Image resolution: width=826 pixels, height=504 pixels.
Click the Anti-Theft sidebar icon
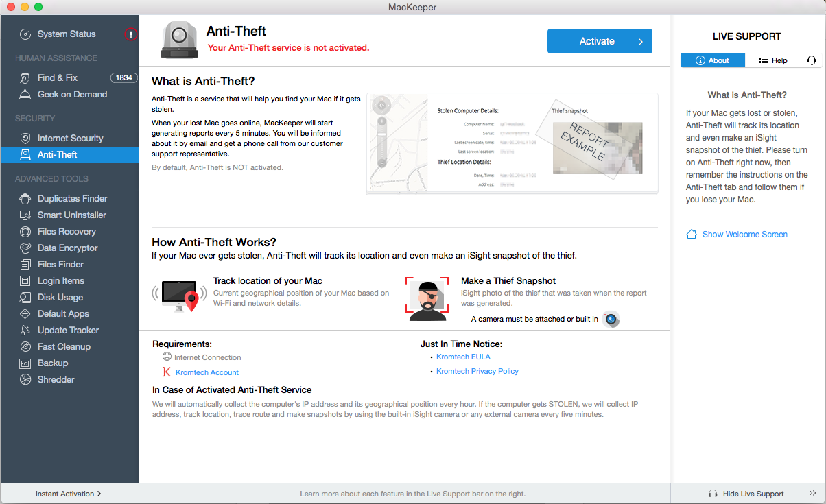25,154
